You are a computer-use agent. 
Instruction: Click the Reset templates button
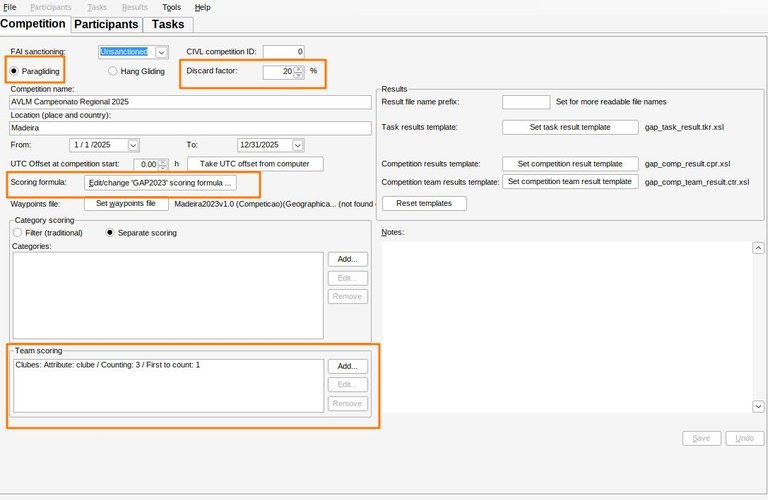424,203
